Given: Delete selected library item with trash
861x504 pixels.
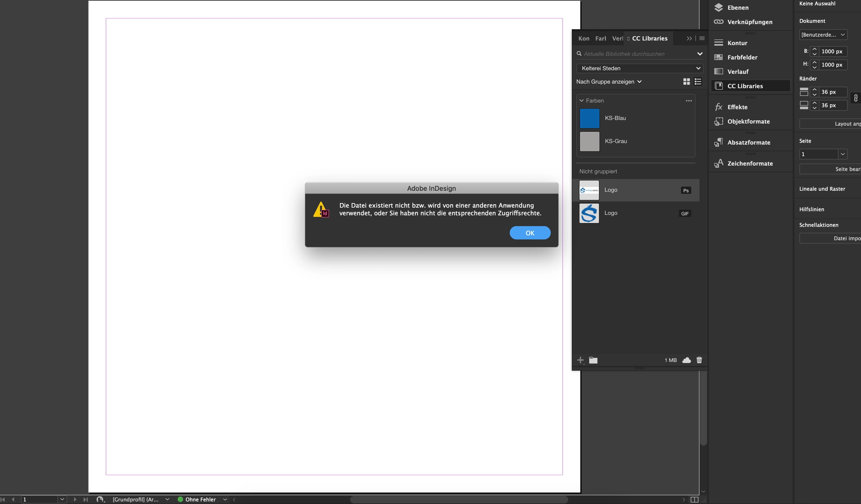Looking at the screenshot, I should pos(699,360).
